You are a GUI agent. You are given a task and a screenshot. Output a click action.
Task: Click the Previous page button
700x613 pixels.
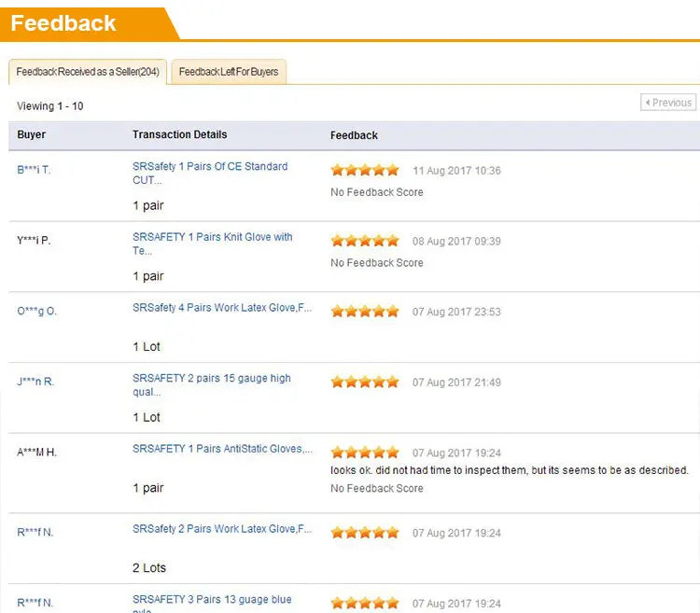pyautogui.click(x=668, y=103)
